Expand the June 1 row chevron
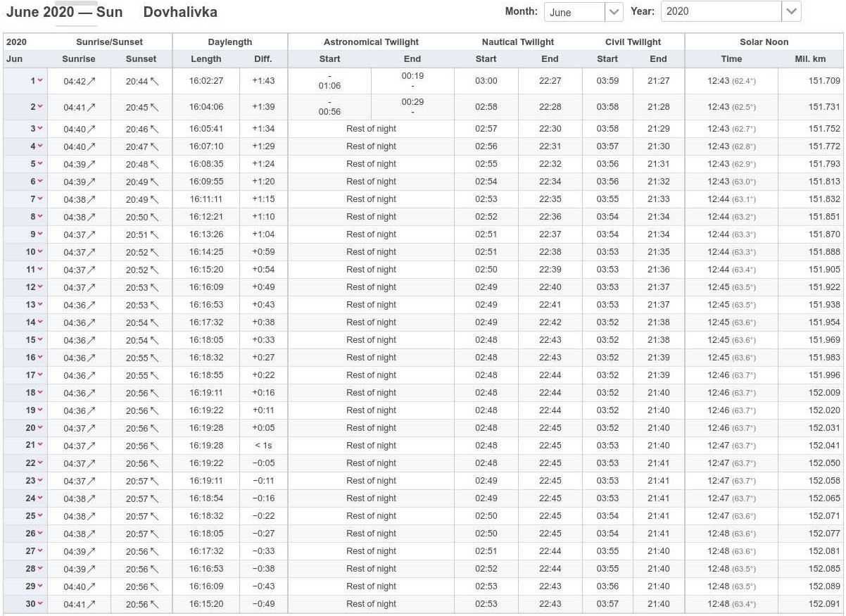Viewport: 846px width, 616px height. 40,81
